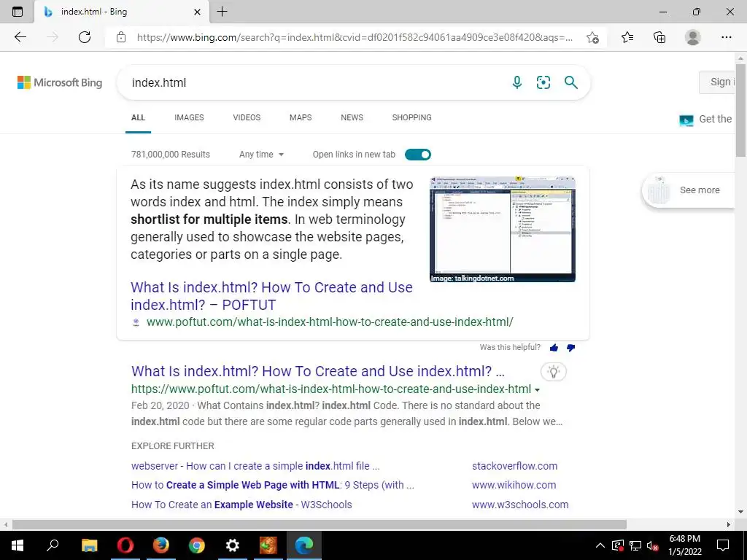This screenshot has height=560, width=747.
Task: Launch Chrome from the taskbar
Action: pos(196,545)
